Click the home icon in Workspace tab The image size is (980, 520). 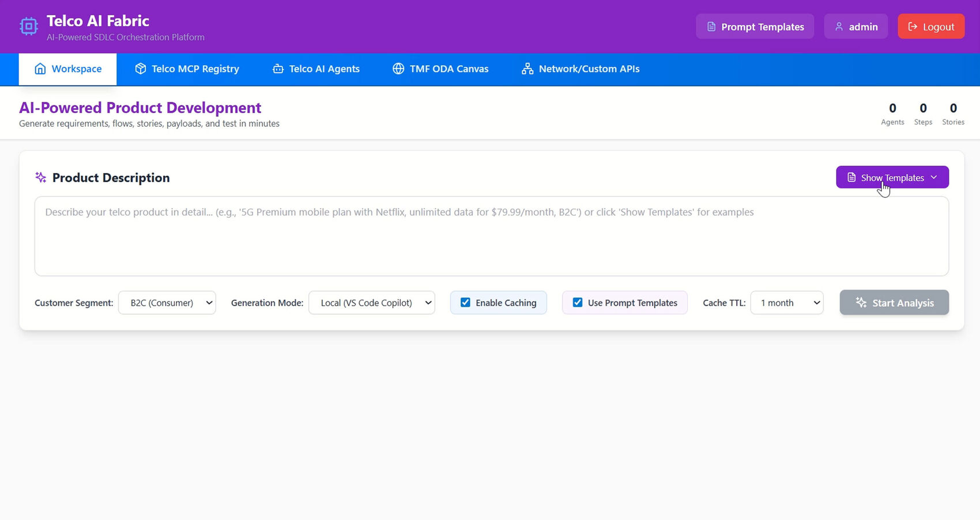point(40,69)
